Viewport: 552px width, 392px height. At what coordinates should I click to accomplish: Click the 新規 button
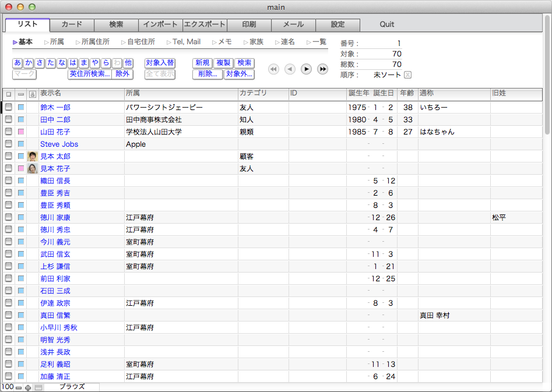(x=202, y=63)
